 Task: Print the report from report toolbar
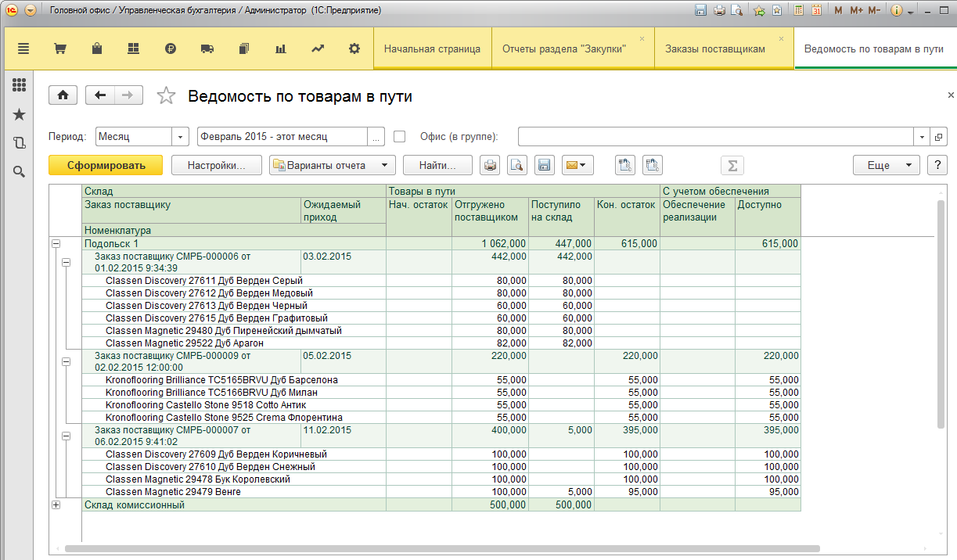490,165
